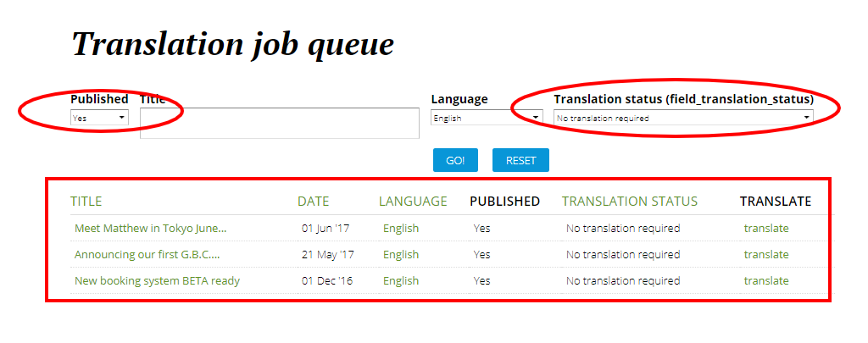
Task: Click translate for New booking system BETA row
Action: pyautogui.click(x=766, y=280)
